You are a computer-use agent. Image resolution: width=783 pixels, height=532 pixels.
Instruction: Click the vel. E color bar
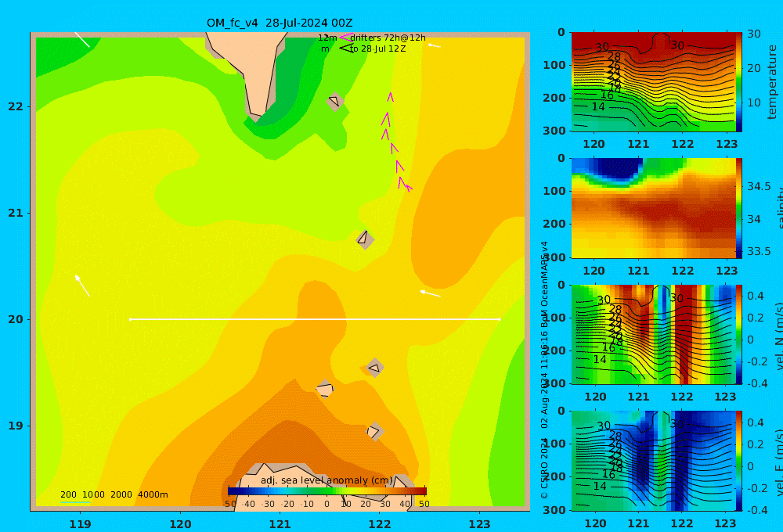[739, 461]
